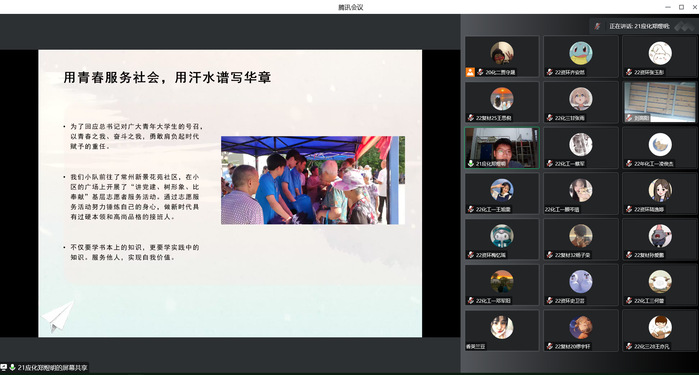Screen dimensions: 699x375
Task: Click muted mic icon on the Squirtle avatar tile
Action: [x=549, y=72]
